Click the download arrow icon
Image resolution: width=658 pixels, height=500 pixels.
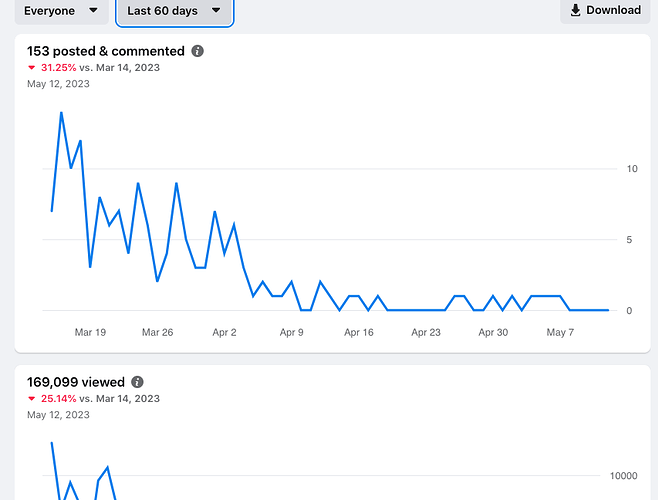[575, 10]
